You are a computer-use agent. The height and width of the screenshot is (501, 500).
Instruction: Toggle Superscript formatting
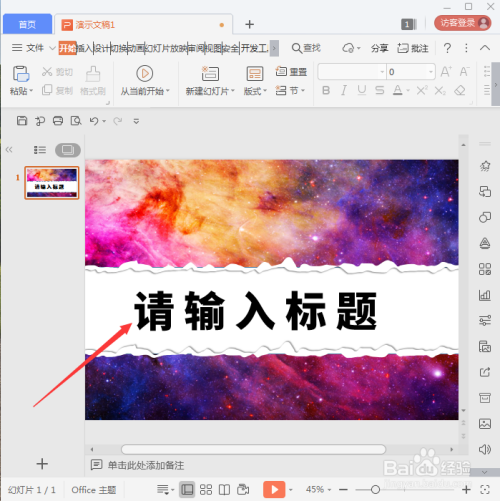coord(422,90)
